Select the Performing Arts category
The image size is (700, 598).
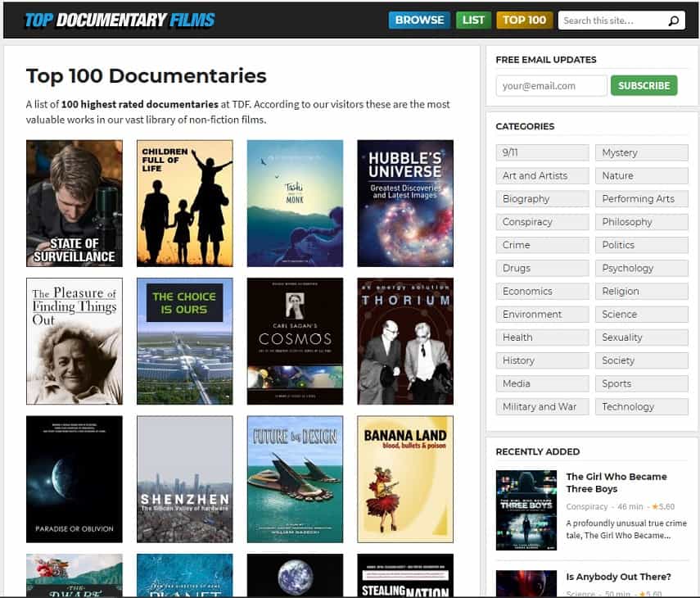pyautogui.click(x=642, y=199)
